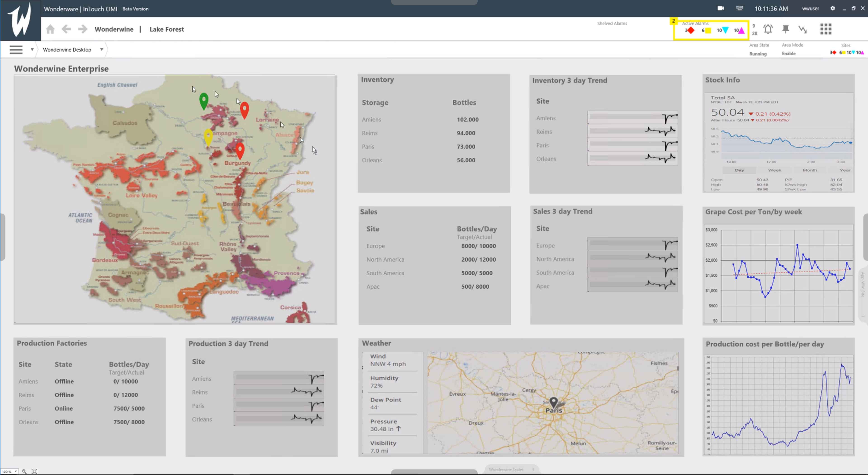Click the Paris Online state in Production Factories
Image resolution: width=868 pixels, height=475 pixels.
(x=64, y=408)
